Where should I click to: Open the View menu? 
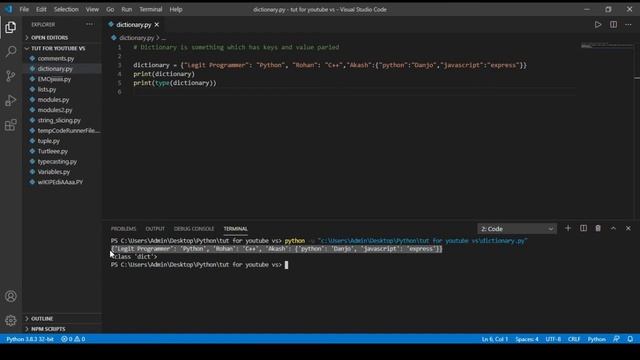click(92, 9)
